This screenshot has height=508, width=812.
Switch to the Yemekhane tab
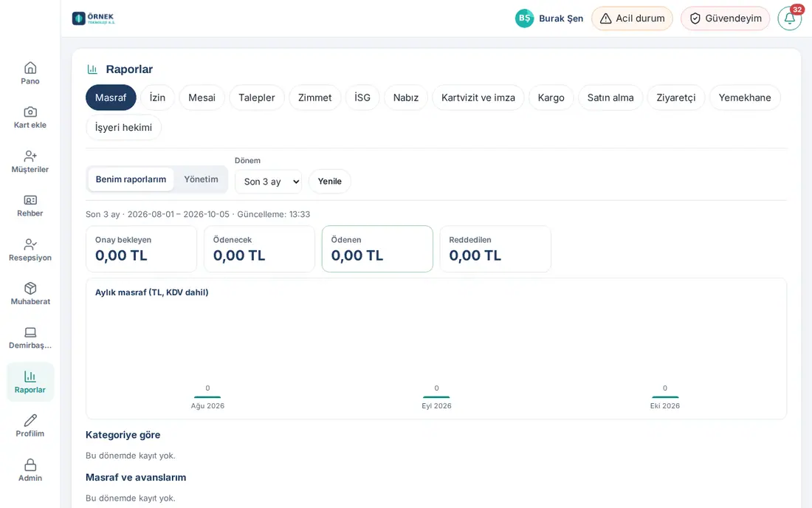pyautogui.click(x=745, y=98)
